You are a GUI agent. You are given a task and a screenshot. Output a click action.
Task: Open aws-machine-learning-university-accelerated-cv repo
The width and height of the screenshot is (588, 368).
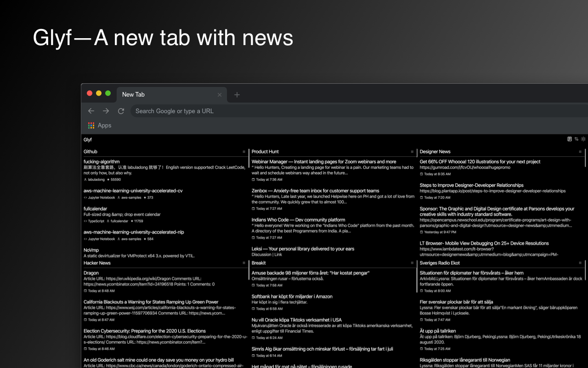(133, 190)
